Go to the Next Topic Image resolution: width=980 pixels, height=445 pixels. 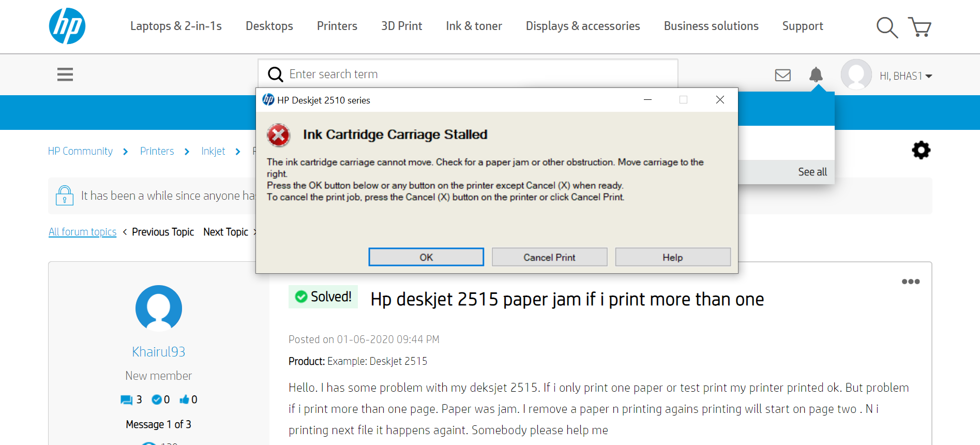(225, 232)
